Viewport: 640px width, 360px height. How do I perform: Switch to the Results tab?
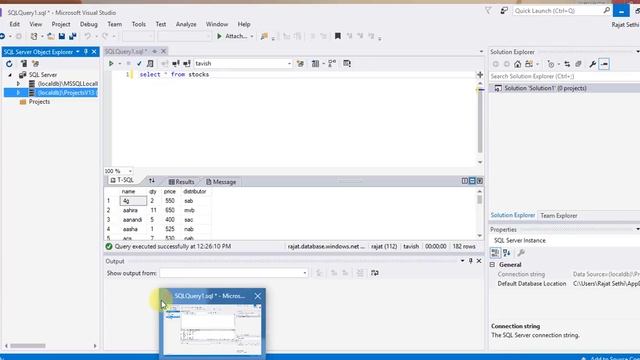[x=182, y=182]
